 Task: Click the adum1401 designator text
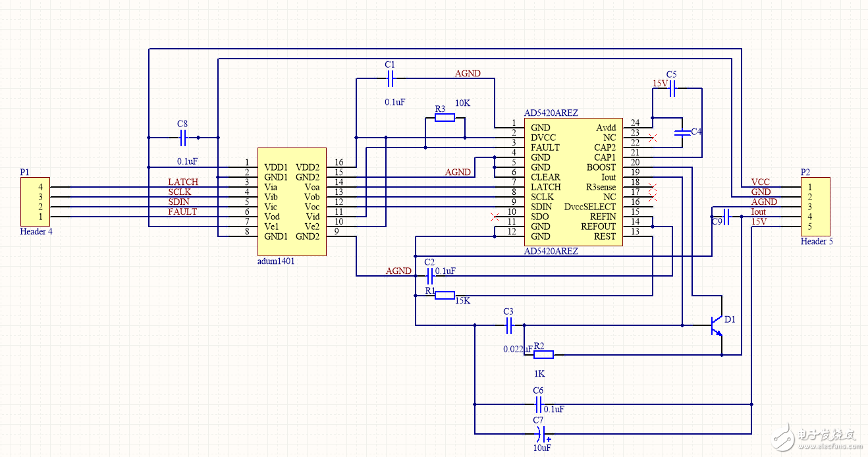[276, 261]
